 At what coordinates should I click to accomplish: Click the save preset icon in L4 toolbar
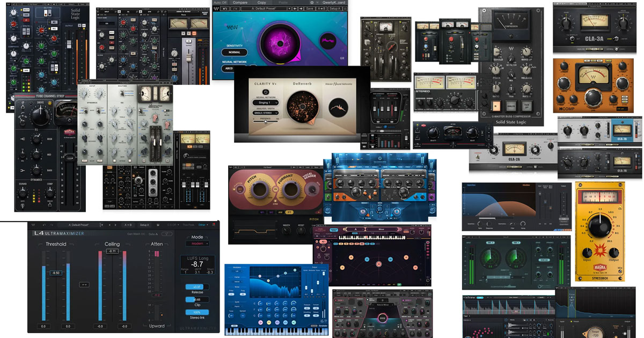[x=158, y=225]
